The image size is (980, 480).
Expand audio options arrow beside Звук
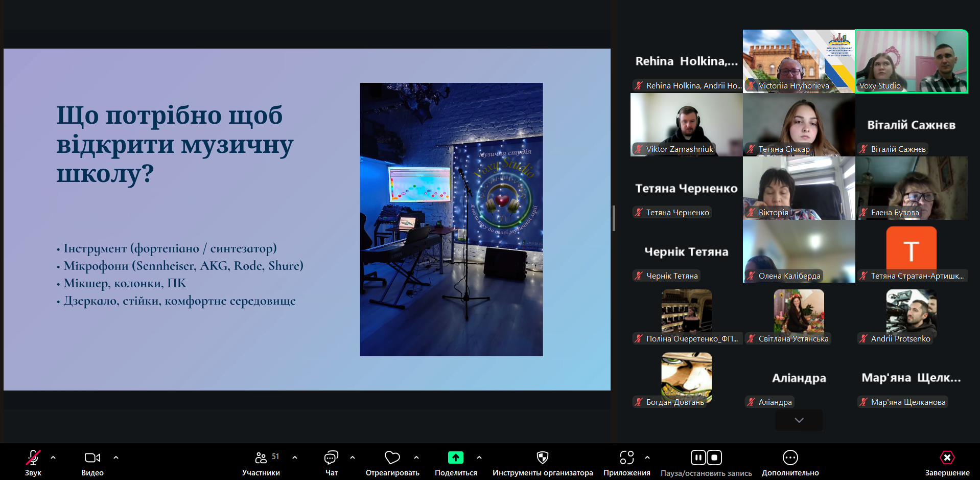coord(53,458)
